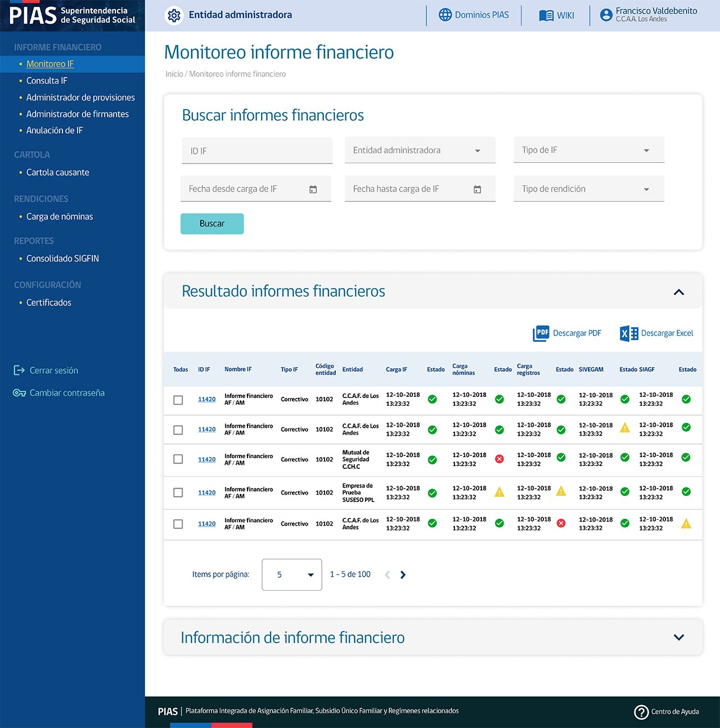Open Administrador de firmantes

point(78,114)
